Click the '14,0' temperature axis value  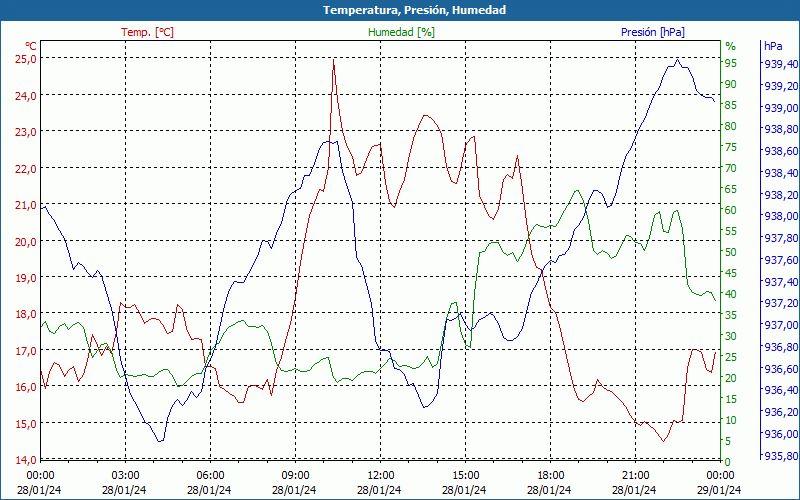click(x=26, y=460)
